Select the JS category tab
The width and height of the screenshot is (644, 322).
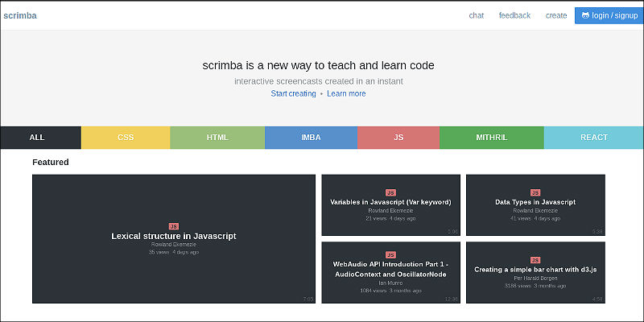click(x=398, y=138)
